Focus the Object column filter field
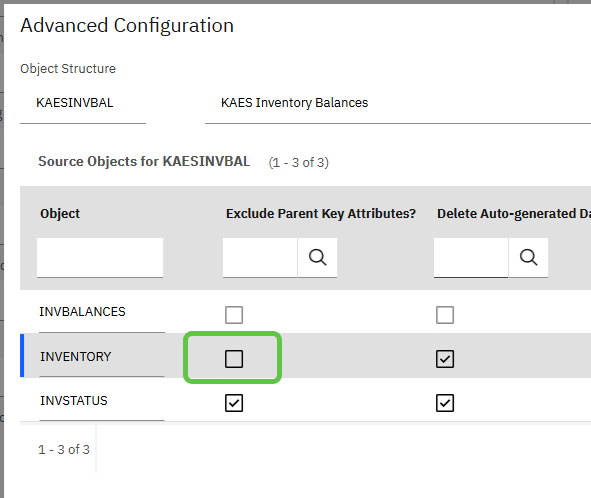The width and height of the screenshot is (591, 498). [x=100, y=257]
